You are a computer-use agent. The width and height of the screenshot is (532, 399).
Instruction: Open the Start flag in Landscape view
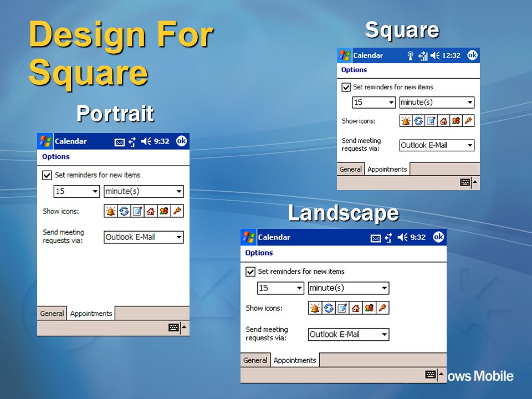(249, 237)
